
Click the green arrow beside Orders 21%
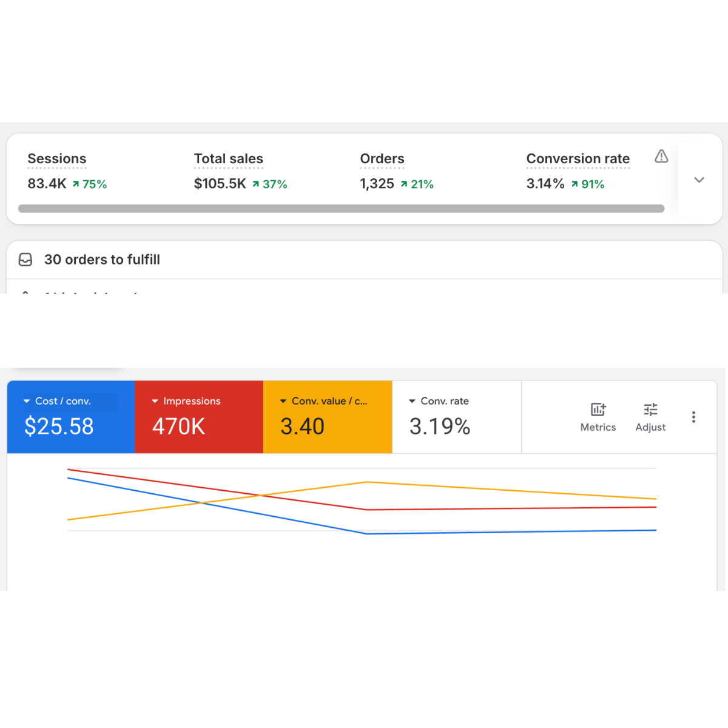404,184
